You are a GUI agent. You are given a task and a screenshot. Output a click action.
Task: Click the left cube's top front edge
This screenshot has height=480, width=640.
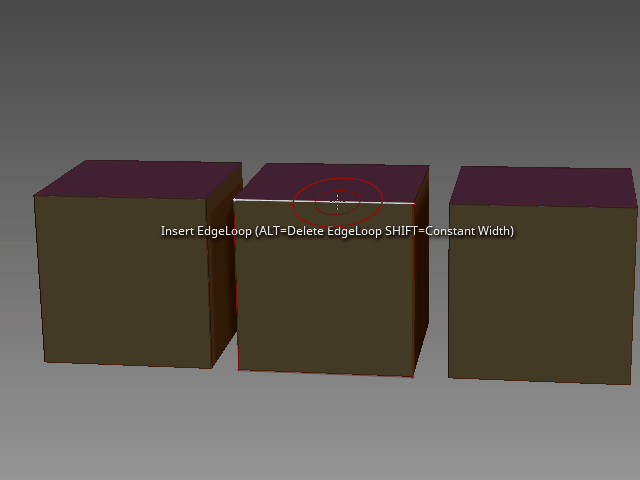(x=120, y=196)
